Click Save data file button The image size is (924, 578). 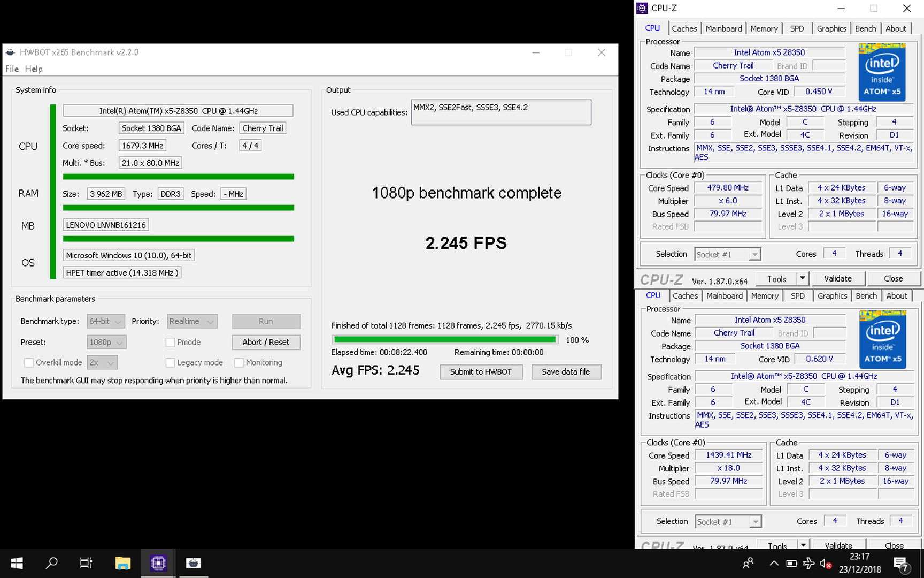[566, 372]
